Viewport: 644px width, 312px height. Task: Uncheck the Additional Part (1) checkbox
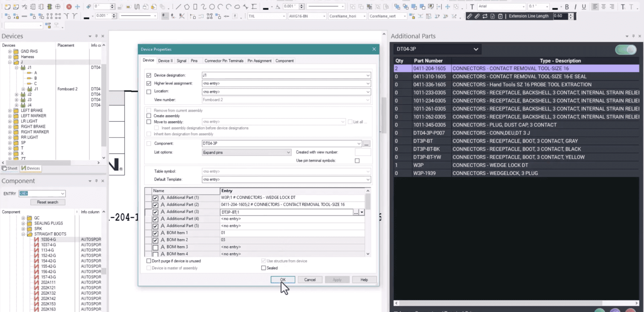coord(155,198)
